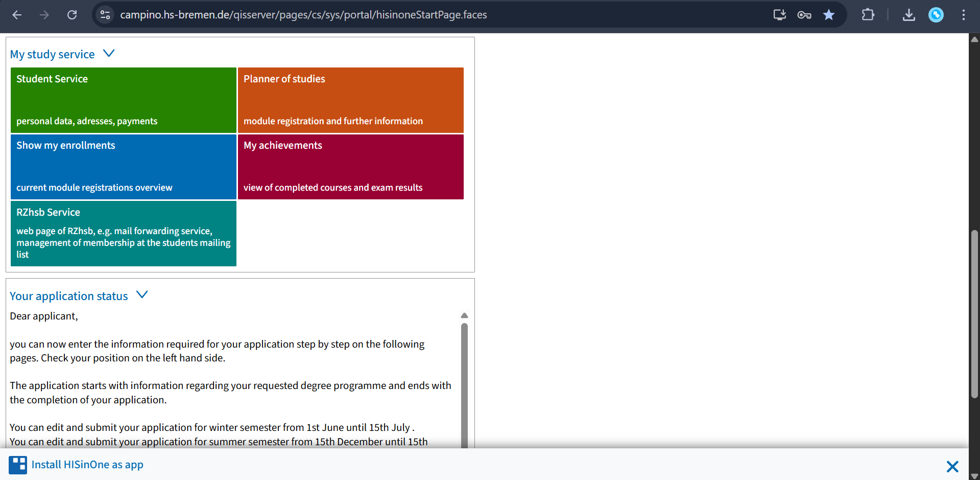Viewport: 980px width, 480px height.
Task: Open the Chrome profile avatar
Action: coord(936,15)
